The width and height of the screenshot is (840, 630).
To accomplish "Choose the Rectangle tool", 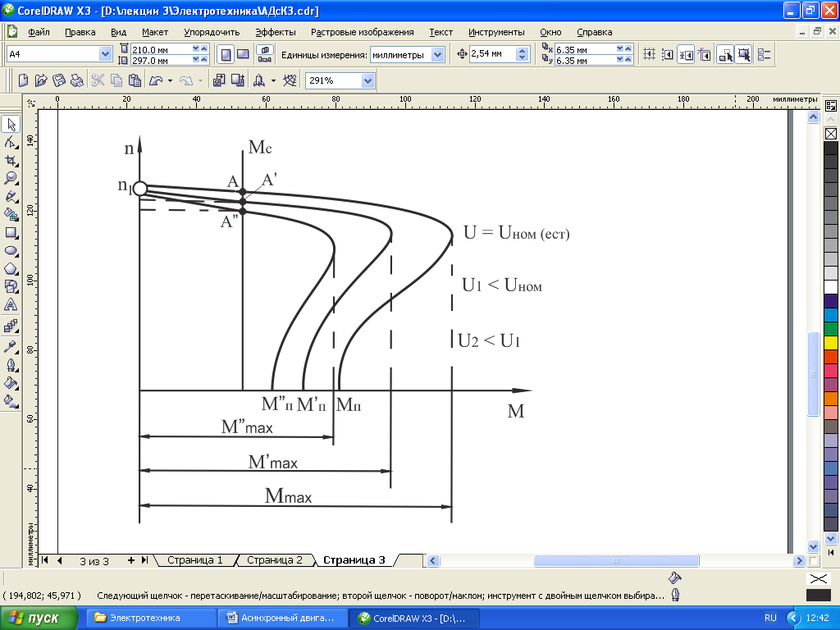I will point(11,232).
